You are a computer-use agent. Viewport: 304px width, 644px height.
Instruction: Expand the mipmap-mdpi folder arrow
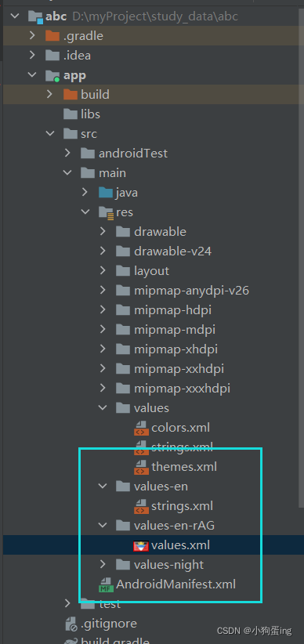point(103,329)
